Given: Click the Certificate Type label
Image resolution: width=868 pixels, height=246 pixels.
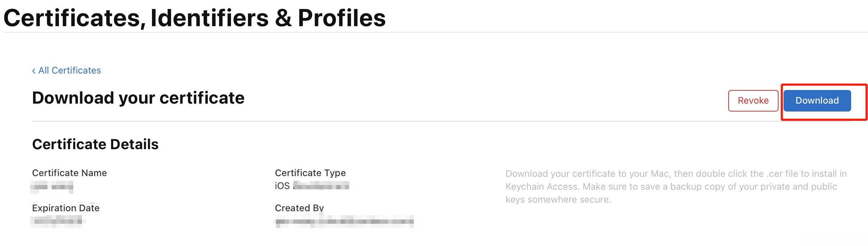Looking at the screenshot, I should click(310, 173).
